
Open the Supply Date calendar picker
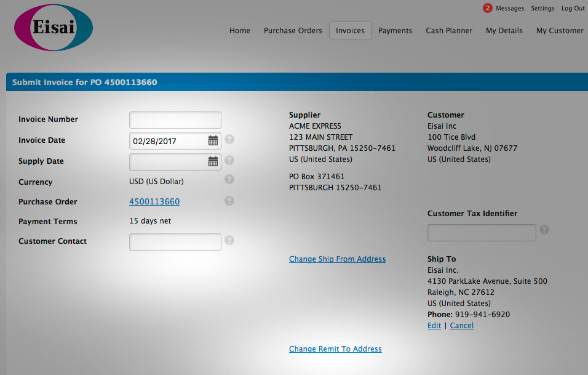[213, 162]
